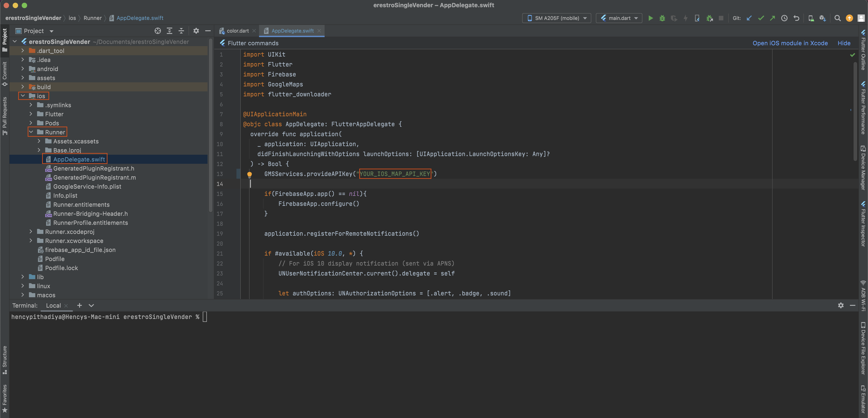Click the terminal command prompt line
The image size is (868, 418).
pyautogui.click(x=108, y=317)
